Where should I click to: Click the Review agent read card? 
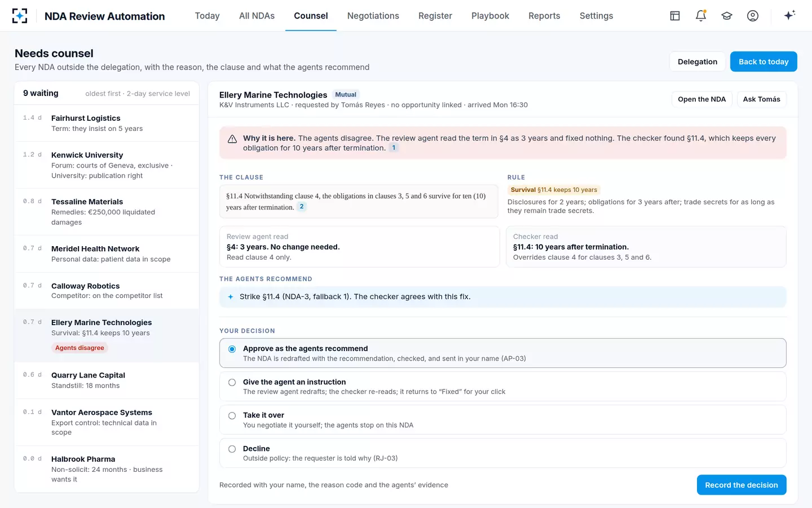(x=359, y=247)
